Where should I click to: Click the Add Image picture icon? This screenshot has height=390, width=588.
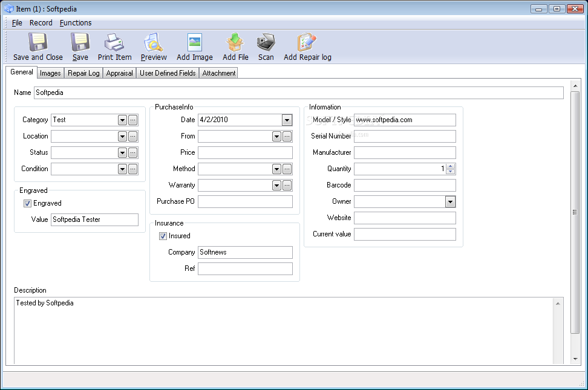click(195, 42)
